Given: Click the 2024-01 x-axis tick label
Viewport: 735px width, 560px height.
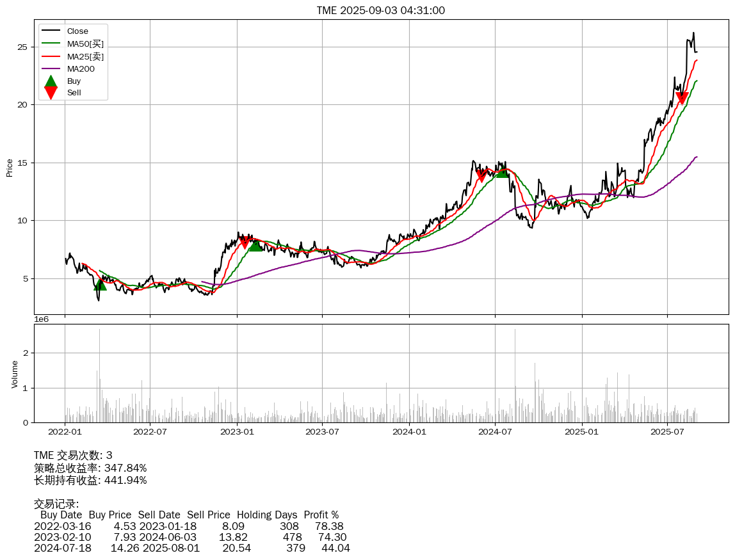Looking at the screenshot, I should (409, 432).
